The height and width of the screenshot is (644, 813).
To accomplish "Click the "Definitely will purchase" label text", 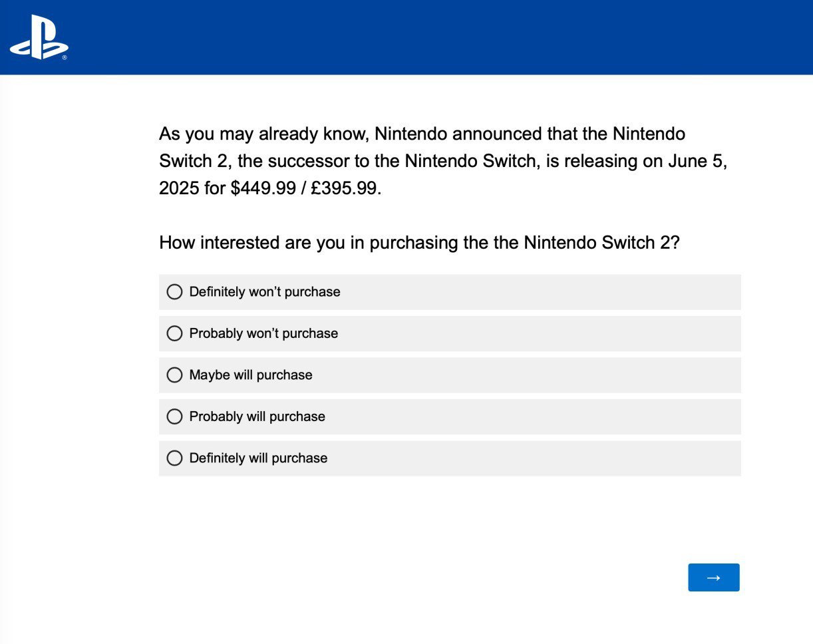I will (x=258, y=458).
